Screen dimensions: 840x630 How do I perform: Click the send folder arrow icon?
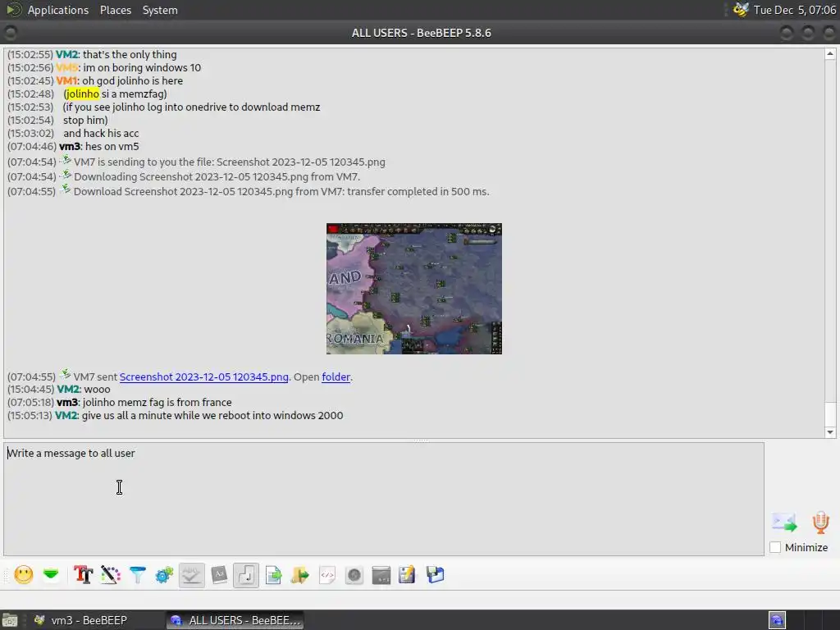[x=300, y=575]
